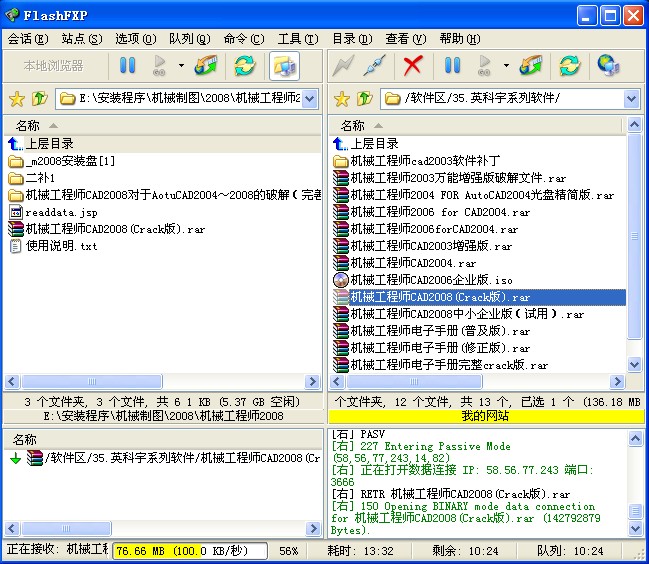Click the yellow 我的网站 site status bar
The height and width of the screenshot is (564, 649).
coord(486,416)
